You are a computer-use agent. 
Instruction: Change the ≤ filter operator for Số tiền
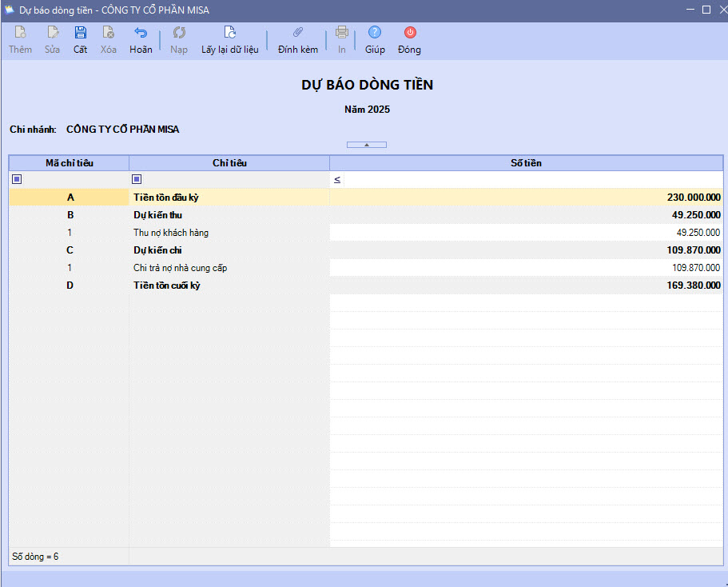point(337,179)
